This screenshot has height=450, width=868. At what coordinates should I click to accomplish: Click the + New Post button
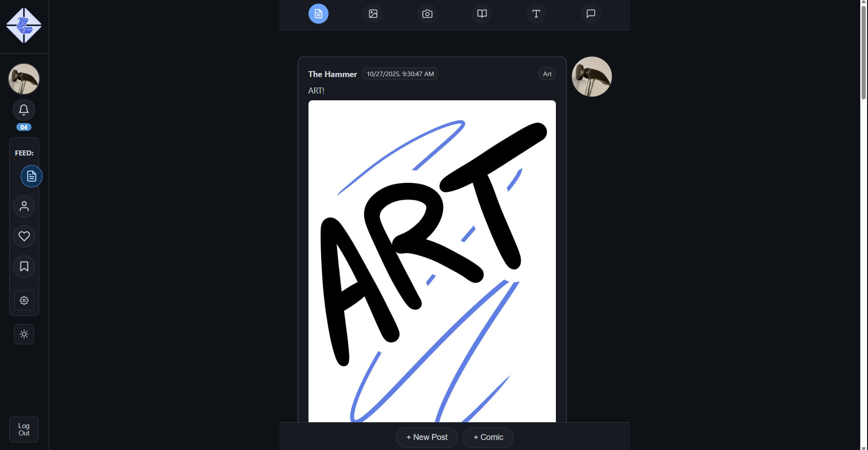click(x=426, y=437)
